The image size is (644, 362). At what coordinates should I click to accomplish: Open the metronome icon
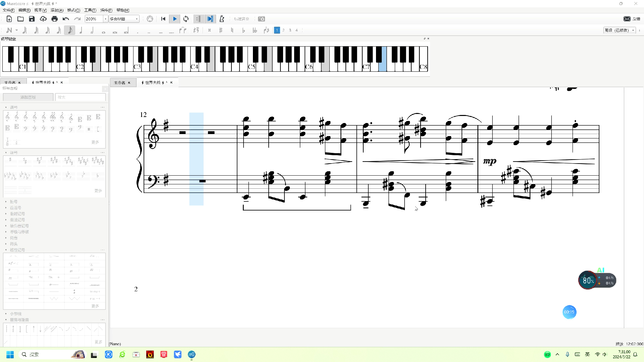[222, 19]
